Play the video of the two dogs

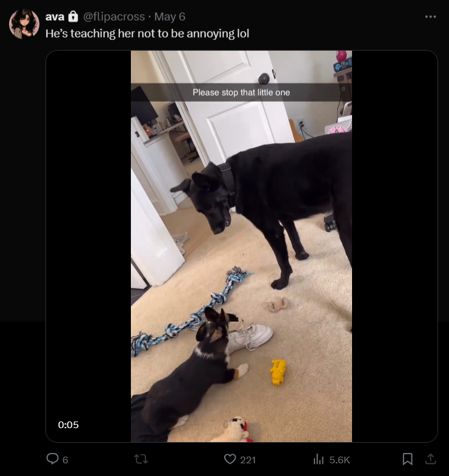tap(242, 246)
